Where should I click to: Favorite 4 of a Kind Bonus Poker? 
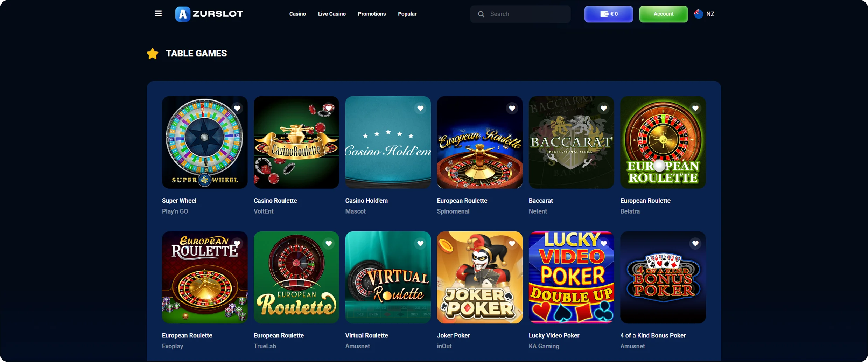point(695,243)
